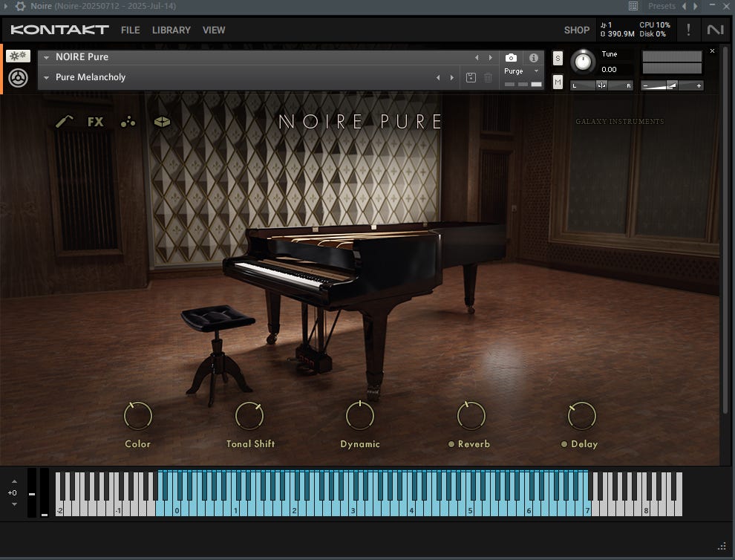Click the Galaxy Instruments logo text

click(620, 122)
